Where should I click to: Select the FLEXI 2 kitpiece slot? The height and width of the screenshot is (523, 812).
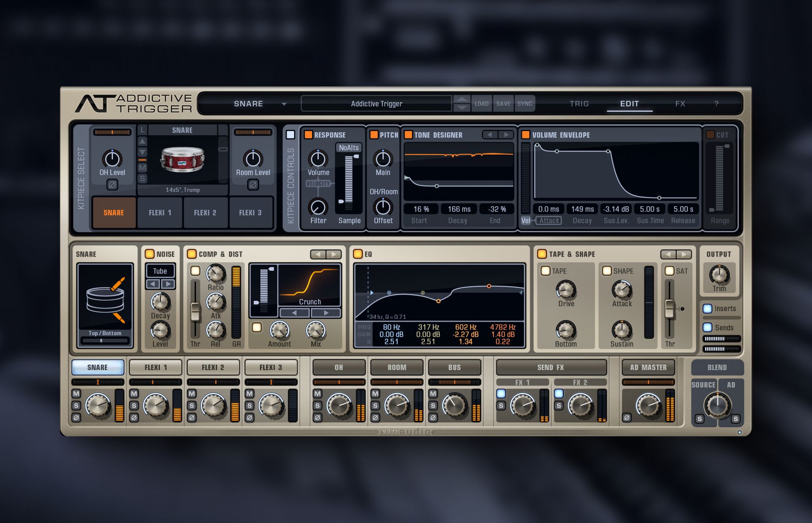pos(205,212)
